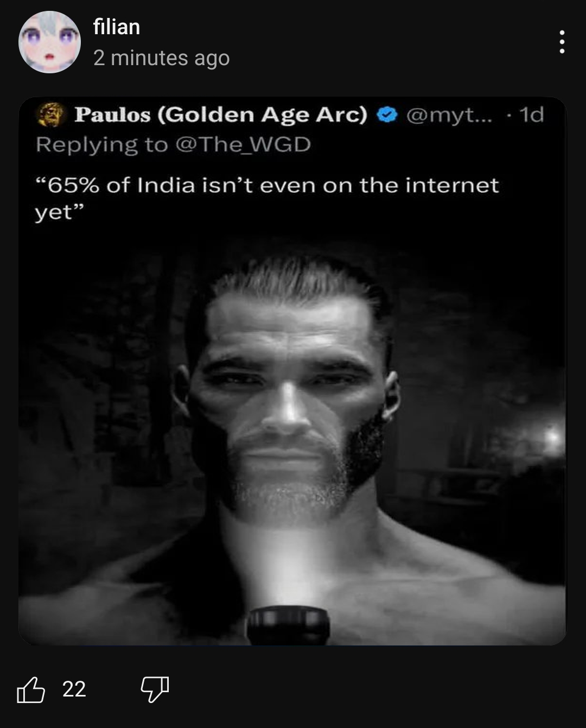Open the @The_WGD mention
586x728 pixels.
(243, 144)
